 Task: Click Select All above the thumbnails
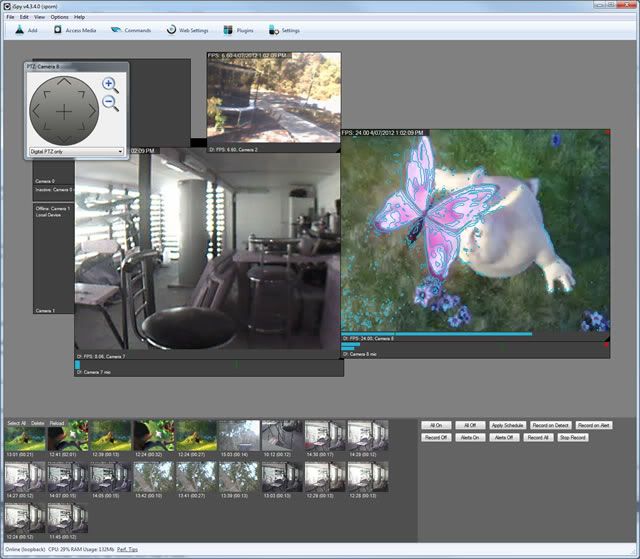(x=16, y=422)
